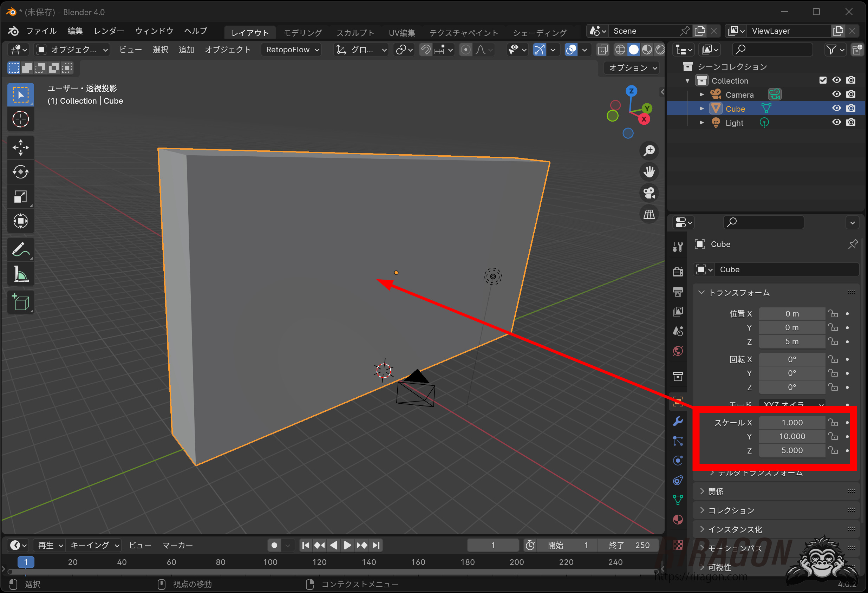Select the 3D Cursor tool
Screen dimensions: 868x593
(x=20, y=119)
